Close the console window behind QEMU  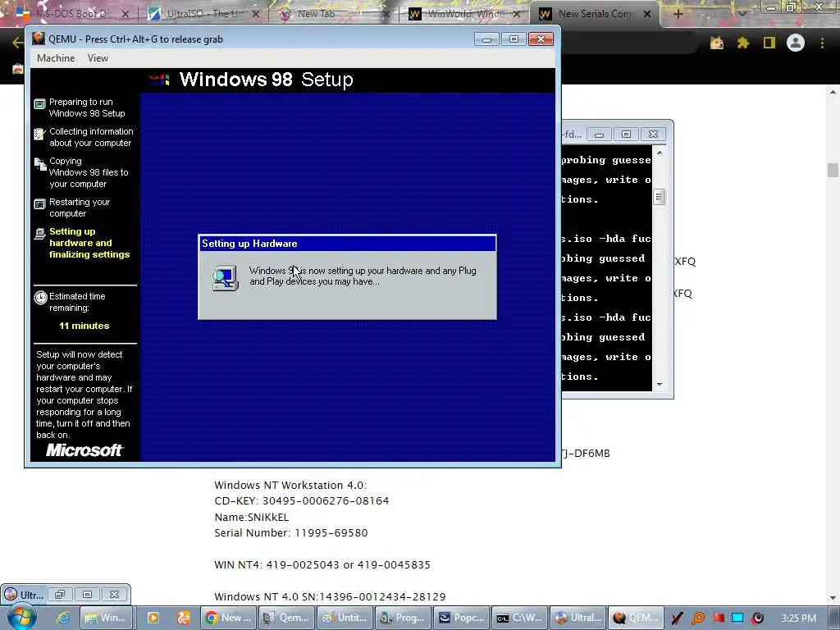(x=653, y=134)
